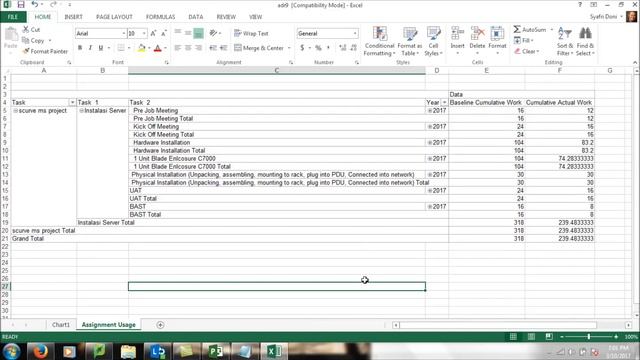Viewport: 640px width, 360px height.
Task: Open the Year field filter dropdown
Action: [444, 102]
